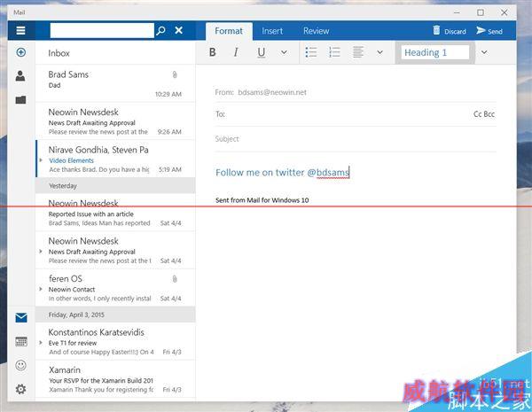Open Reported Issue with an article email
This screenshot has height=412, width=532.
(x=115, y=213)
